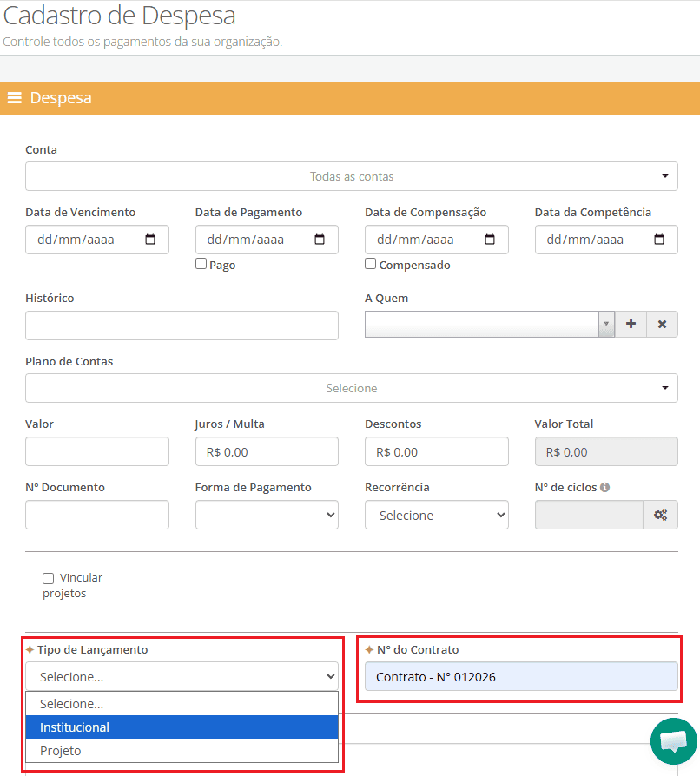This screenshot has height=776, width=700.
Task: Open the chat support bubble
Action: [x=674, y=741]
